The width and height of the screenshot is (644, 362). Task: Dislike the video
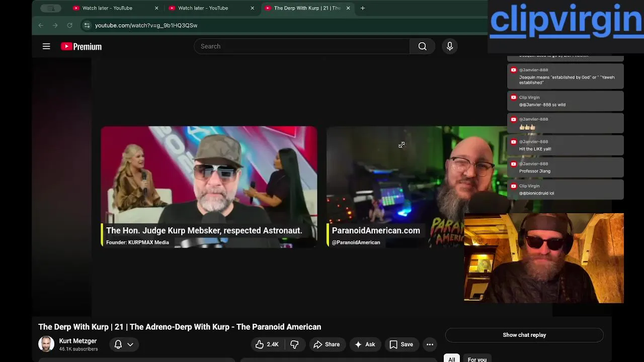click(295, 344)
